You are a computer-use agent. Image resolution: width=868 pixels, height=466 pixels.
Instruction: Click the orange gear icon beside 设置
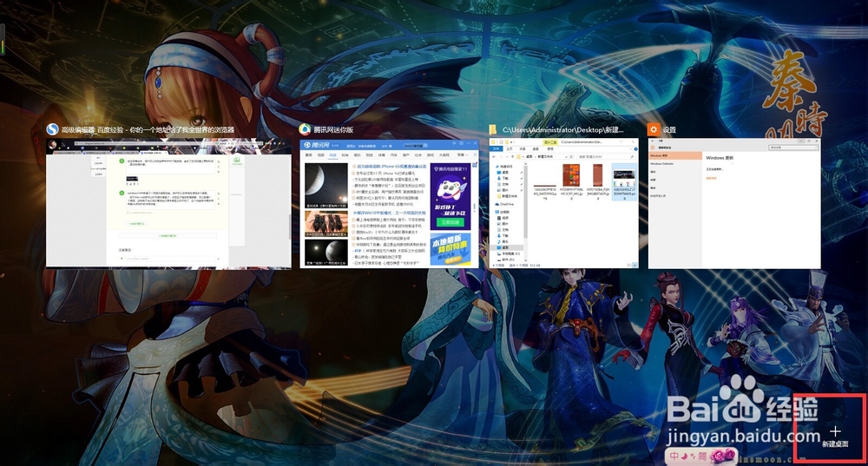pyautogui.click(x=654, y=129)
